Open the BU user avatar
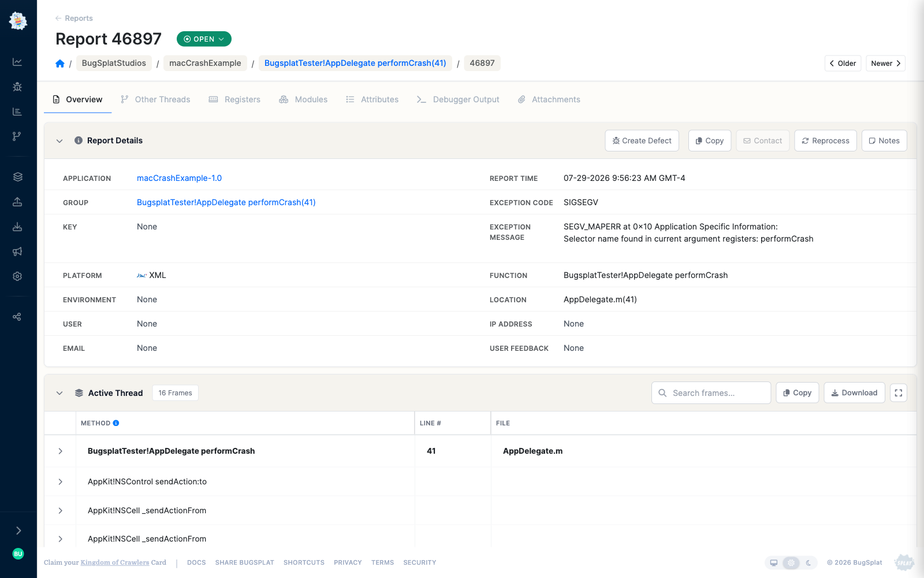This screenshot has height=578, width=924. pyautogui.click(x=18, y=554)
